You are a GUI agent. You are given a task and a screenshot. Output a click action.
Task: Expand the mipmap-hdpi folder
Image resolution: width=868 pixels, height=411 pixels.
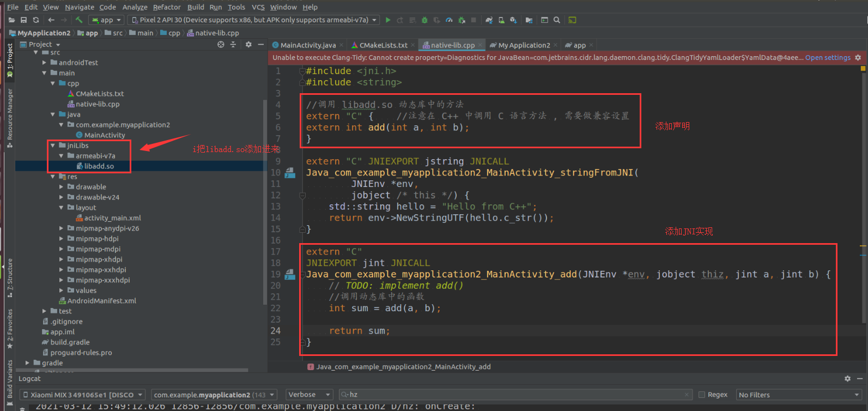[x=62, y=239]
